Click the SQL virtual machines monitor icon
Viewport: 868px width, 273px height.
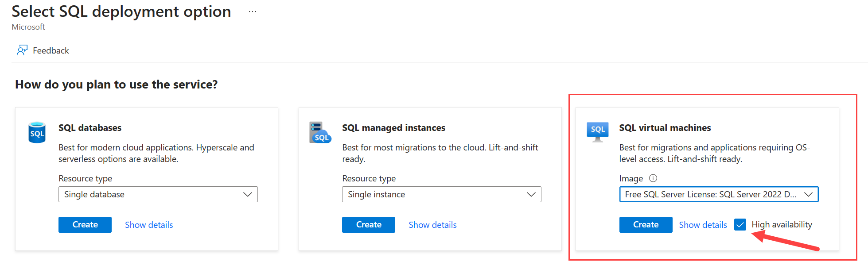598,132
